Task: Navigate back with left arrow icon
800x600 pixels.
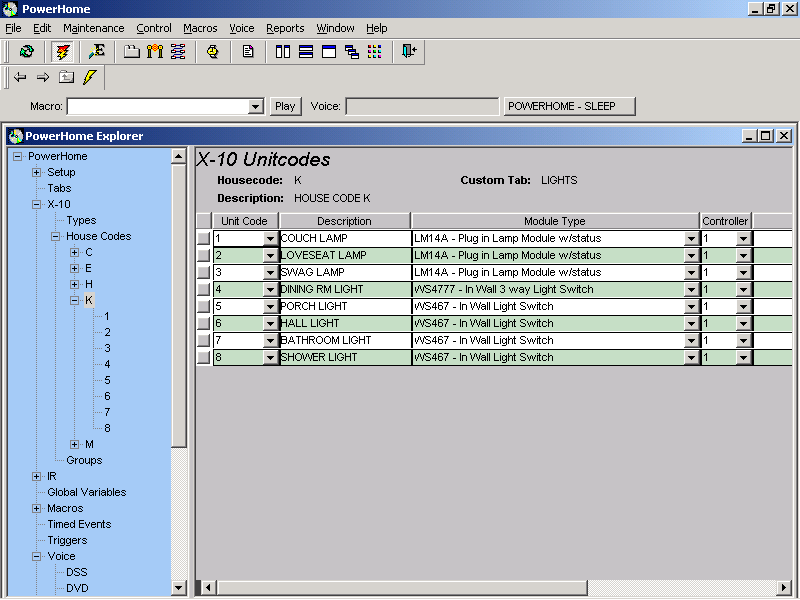Action: click(x=20, y=78)
